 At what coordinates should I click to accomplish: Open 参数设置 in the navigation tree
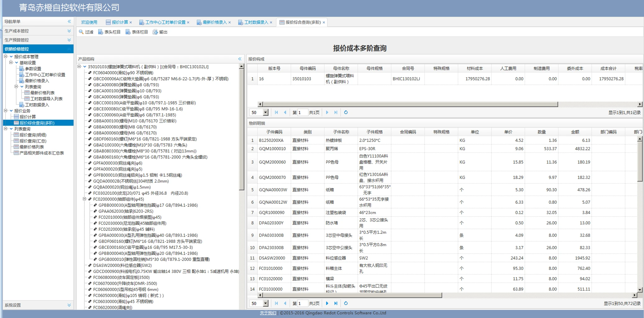point(33,69)
